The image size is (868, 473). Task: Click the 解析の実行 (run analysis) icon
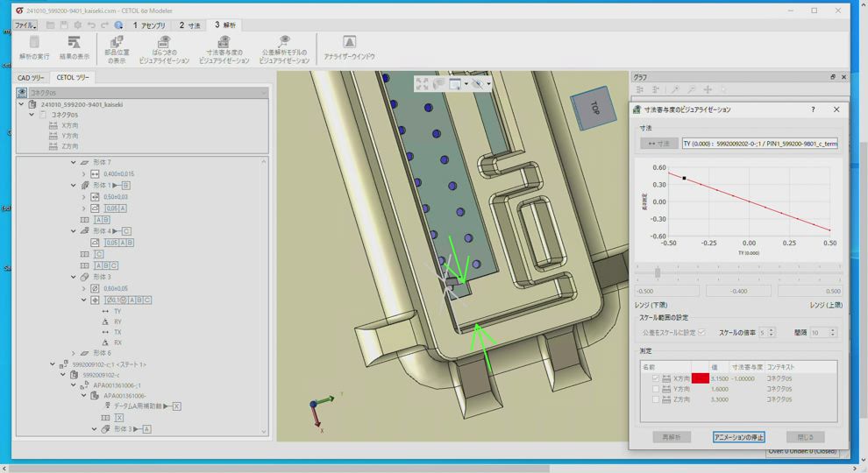[34, 44]
